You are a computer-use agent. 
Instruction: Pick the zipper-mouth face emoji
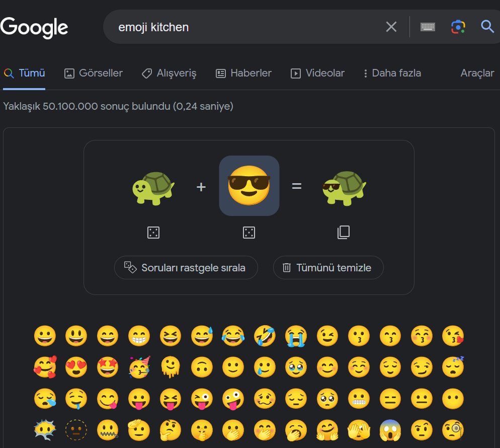pos(108,430)
